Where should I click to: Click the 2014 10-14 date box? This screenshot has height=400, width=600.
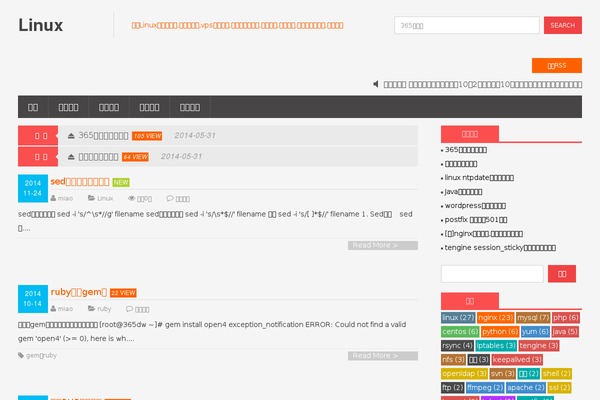[33, 299]
